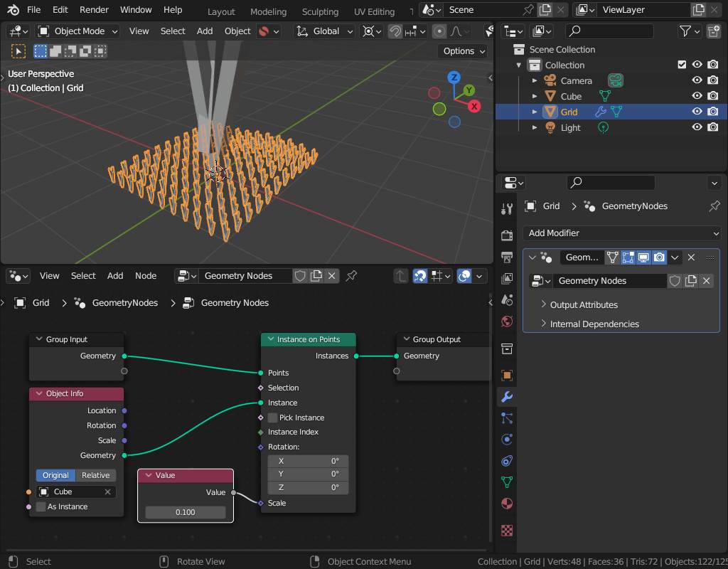
Task: Hide the Light object in viewport
Action: click(697, 127)
